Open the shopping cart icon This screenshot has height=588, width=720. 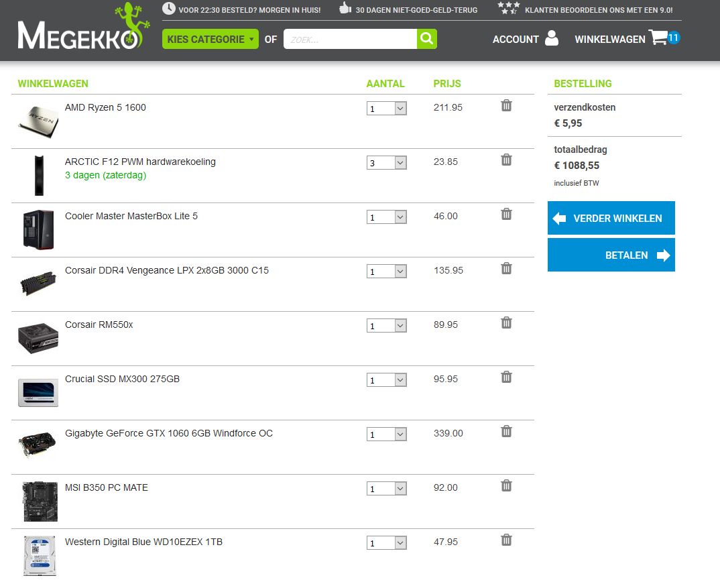(658, 37)
